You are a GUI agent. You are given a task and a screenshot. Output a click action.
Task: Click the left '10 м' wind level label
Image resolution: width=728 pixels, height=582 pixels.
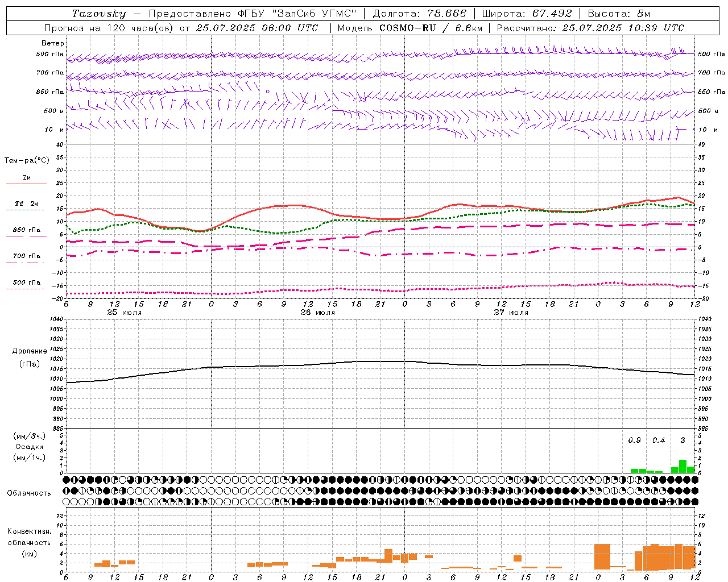(x=54, y=130)
